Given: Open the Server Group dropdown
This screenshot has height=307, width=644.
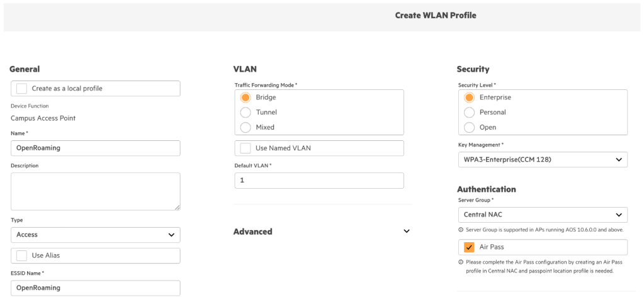Looking at the screenshot, I should click(x=542, y=215).
